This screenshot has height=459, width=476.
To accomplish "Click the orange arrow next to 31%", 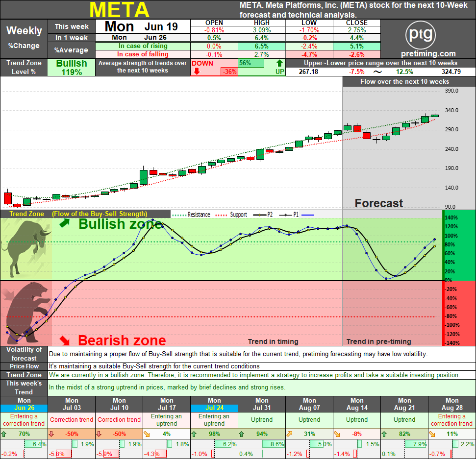I will click(x=289, y=434).
